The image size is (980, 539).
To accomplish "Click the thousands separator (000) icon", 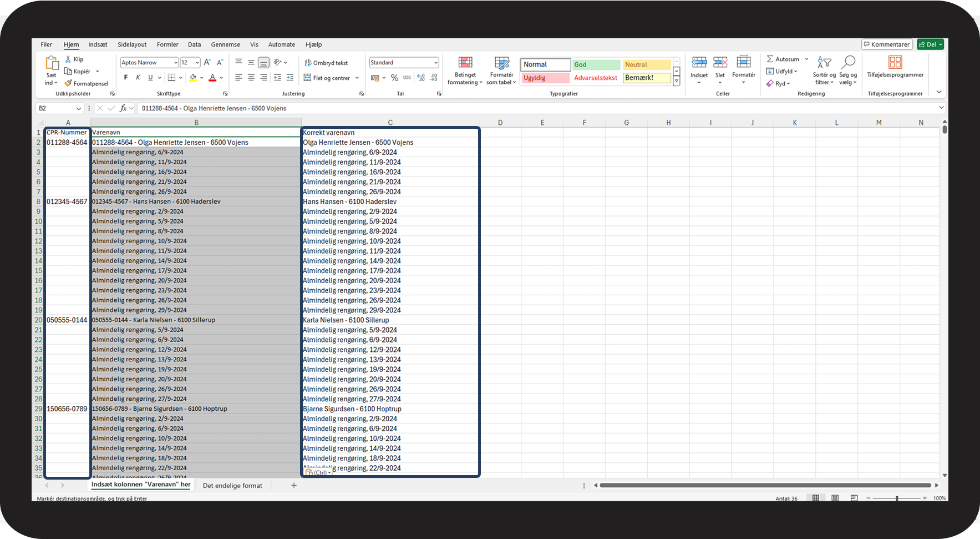I will [407, 78].
